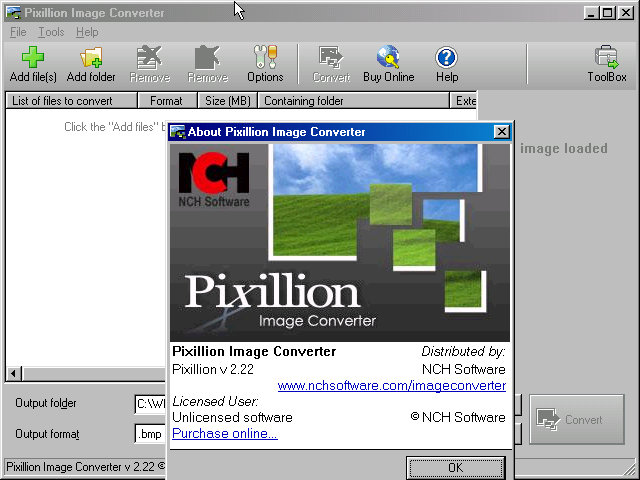The image size is (640, 480).
Task: Expand the Output format .bmp dropdown
Action: coord(150,434)
